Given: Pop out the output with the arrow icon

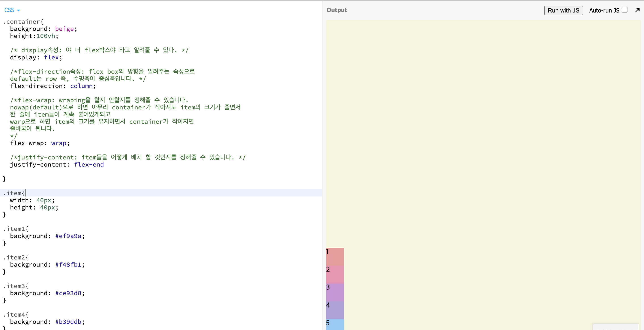Looking at the screenshot, I should 637,10.
